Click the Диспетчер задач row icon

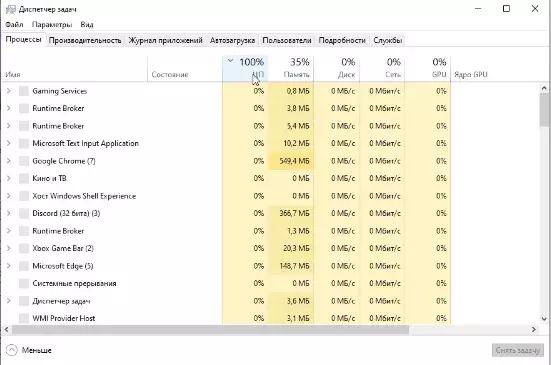[x=24, y=301]
